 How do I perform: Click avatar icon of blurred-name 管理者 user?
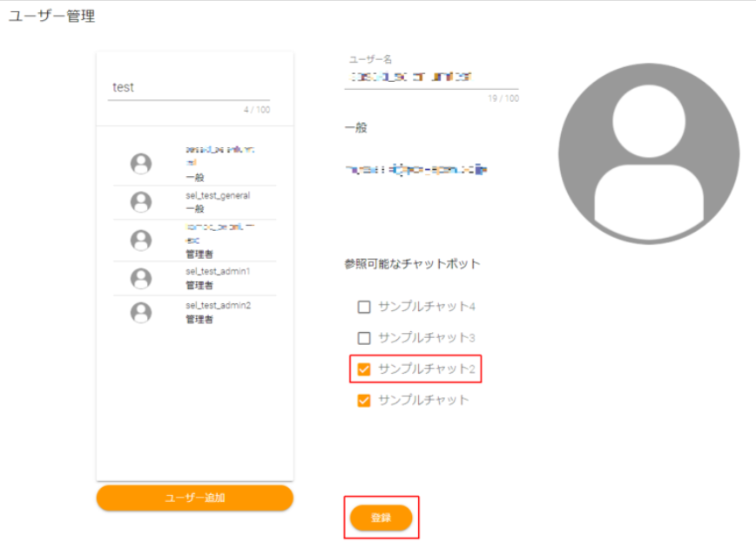click(x=140, y=240)
